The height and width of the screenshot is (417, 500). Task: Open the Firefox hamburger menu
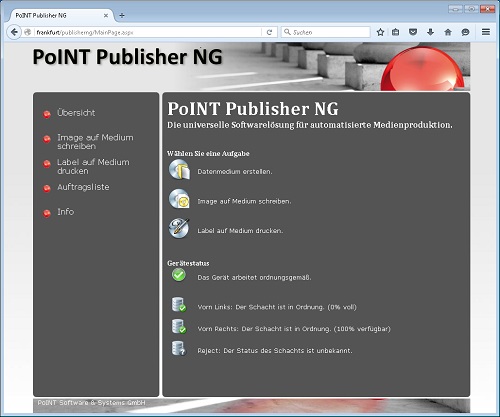coord(486,32)
